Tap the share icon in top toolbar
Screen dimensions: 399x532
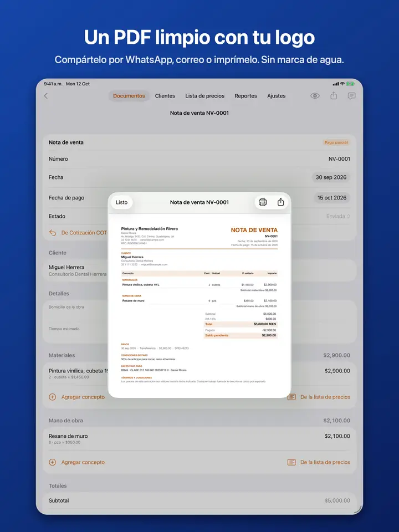point(334,96)
